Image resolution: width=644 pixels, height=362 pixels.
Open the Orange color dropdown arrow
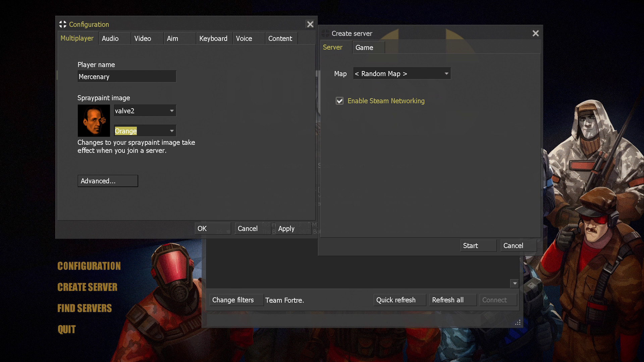click(171, 131)
